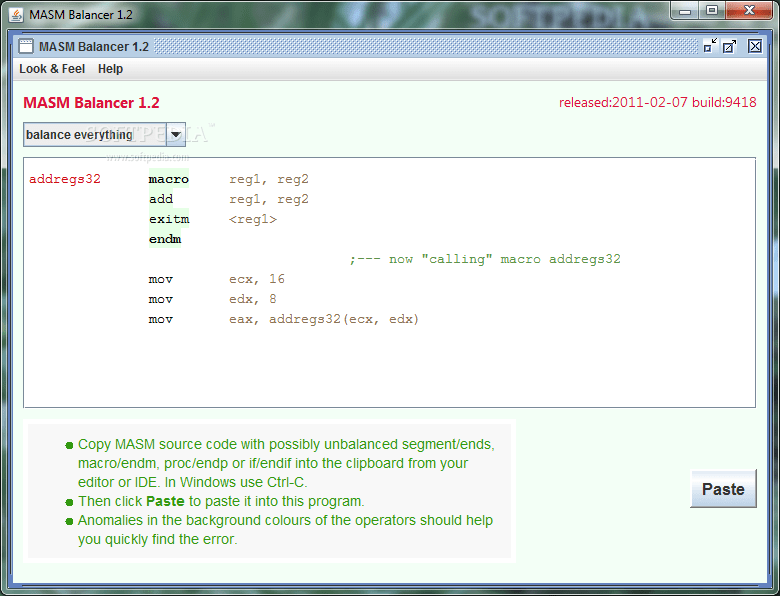Click the 'ecx, 16' operand text
The width and height of the screenshot is (780, 596).
257,279
